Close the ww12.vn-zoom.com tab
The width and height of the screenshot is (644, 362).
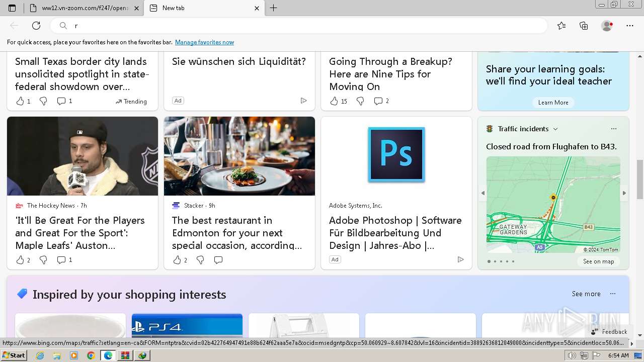[136, 8]
